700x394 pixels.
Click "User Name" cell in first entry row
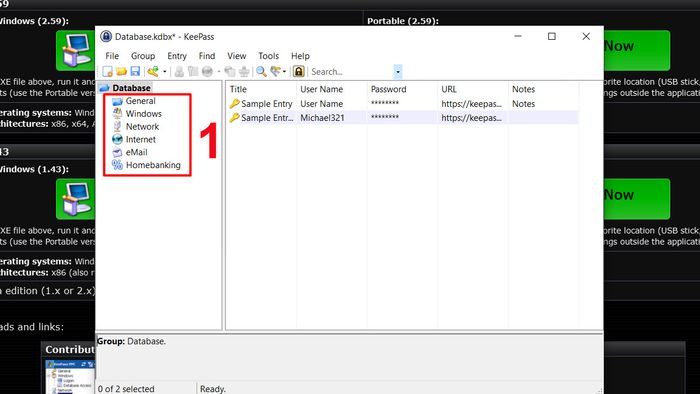click(x=321, y=104)
